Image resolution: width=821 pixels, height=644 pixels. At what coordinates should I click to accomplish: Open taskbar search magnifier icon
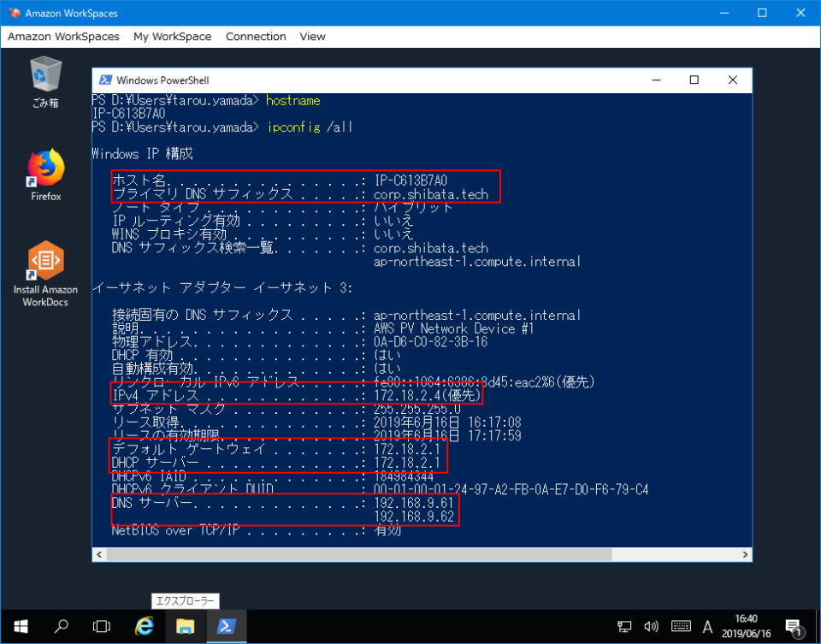click(61, 627)
